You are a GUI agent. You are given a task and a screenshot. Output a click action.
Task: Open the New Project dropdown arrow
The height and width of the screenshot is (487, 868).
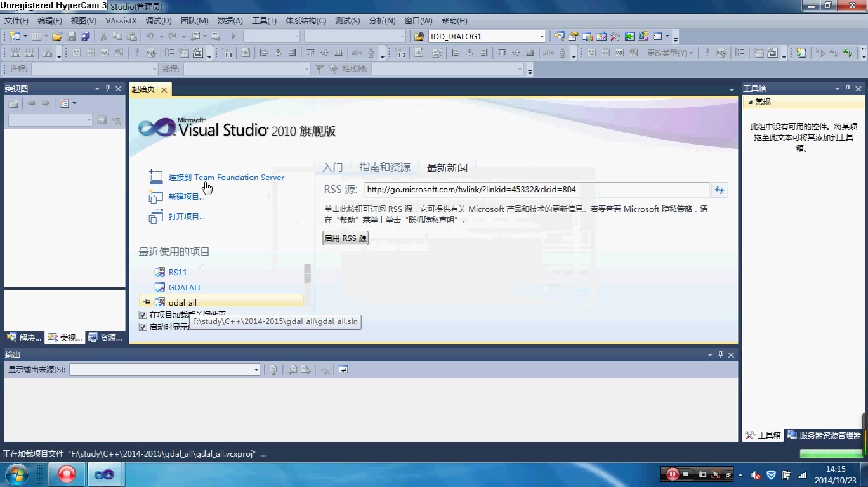pyautogui.click(x=25, y=36)
